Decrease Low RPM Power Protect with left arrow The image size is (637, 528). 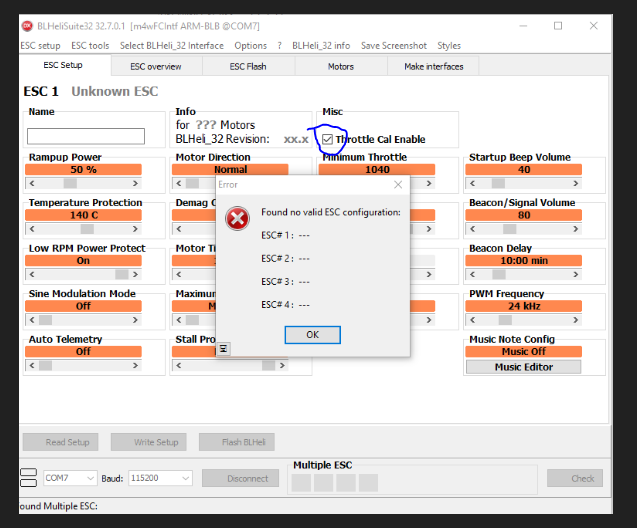pos(32,275)
